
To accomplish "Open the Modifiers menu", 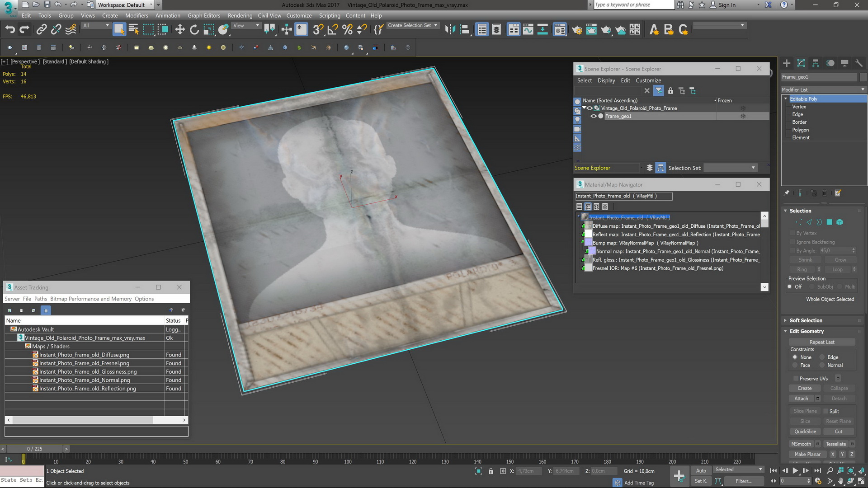I will click(x=137, y=15).
